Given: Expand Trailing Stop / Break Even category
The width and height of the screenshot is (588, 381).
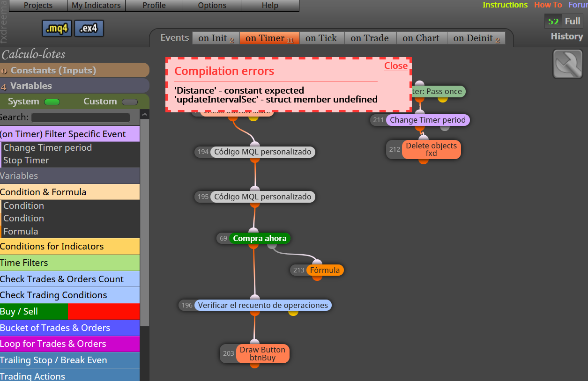Looking at the screenshot, I should pyautogui.click(x=70, y=360).
